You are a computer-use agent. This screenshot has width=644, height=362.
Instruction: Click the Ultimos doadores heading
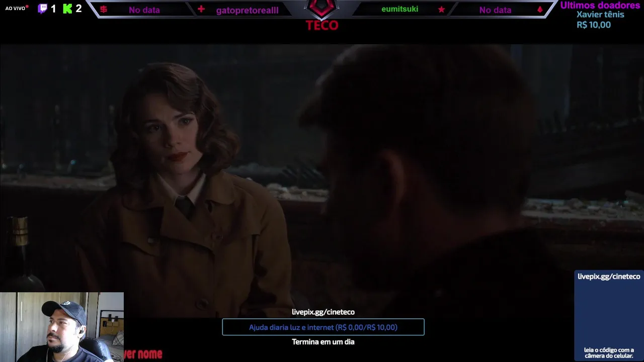(600, 5)
